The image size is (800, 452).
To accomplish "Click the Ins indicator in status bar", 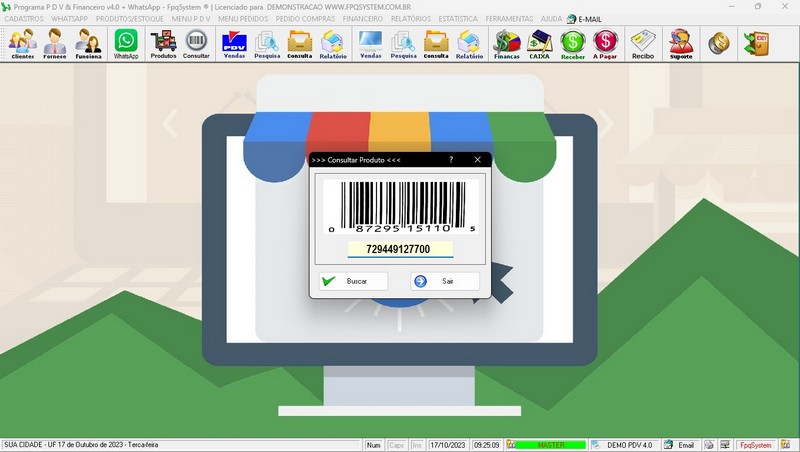I will (417, 445).
